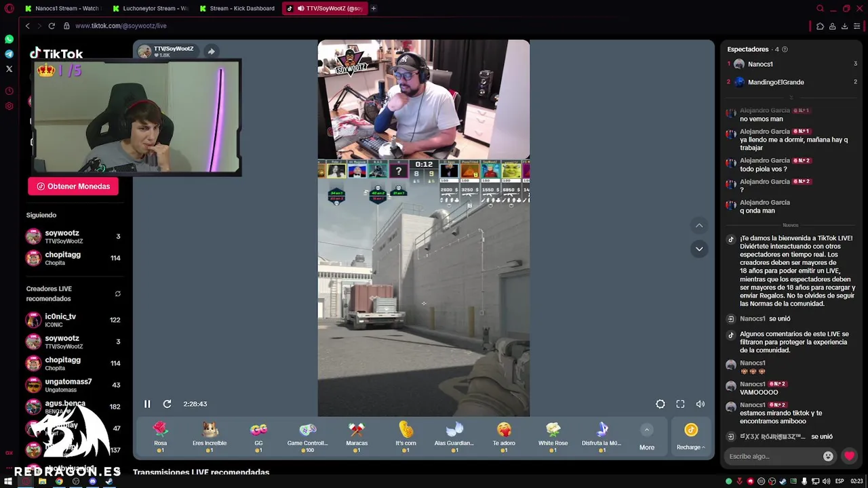
Task: Click Obtener Monedas button
Action: (x=73, y=186)
